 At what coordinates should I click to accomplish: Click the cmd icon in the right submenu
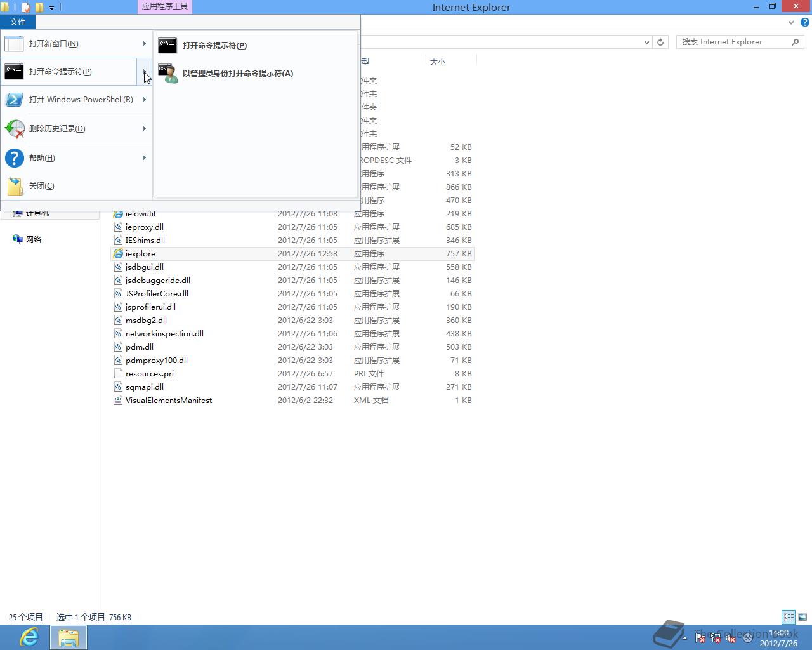167,46
